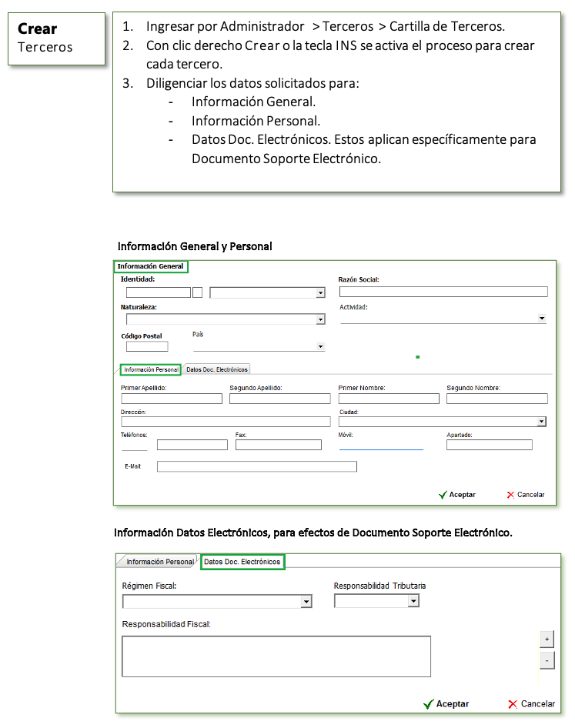Click Aceptar in the electronic data panel
The width and height of the screenshot is (575, 728).
pos(446,704)
